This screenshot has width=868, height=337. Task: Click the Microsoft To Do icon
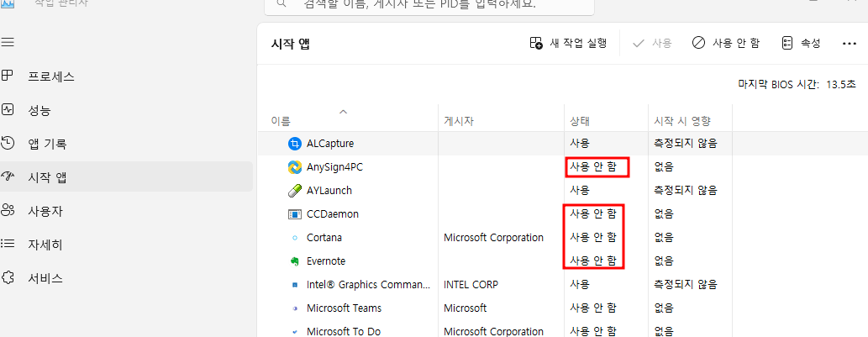(294, 331)
